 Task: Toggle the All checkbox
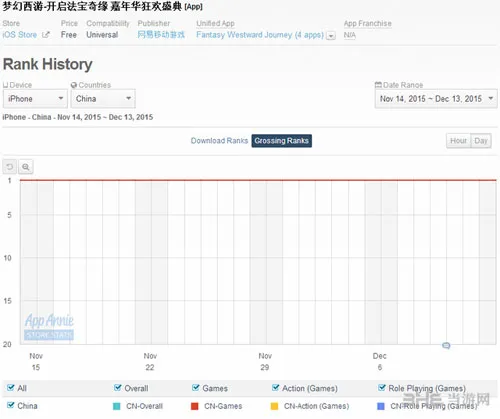pos(11,388)
